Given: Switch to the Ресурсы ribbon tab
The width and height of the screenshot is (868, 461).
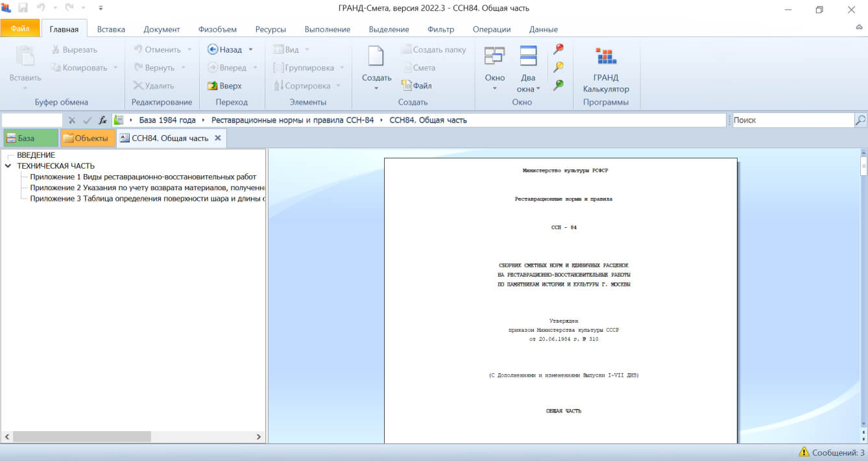Looking at the screenshot, I should click(271, 29).
